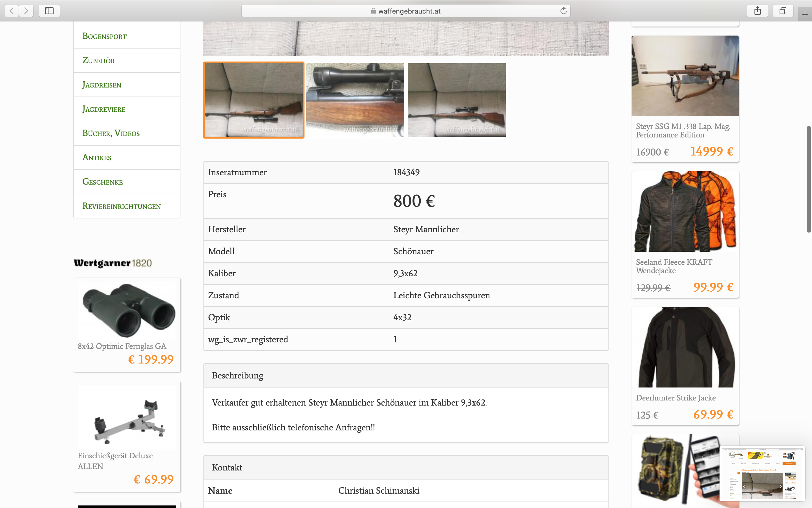Add a new tab with the plus button

[805, 14]
